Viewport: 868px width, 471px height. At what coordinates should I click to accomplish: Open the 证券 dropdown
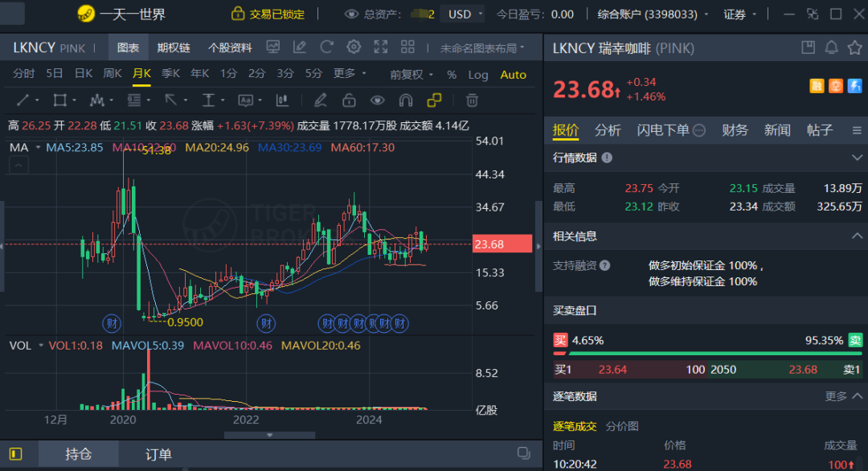tap(739, 14)
